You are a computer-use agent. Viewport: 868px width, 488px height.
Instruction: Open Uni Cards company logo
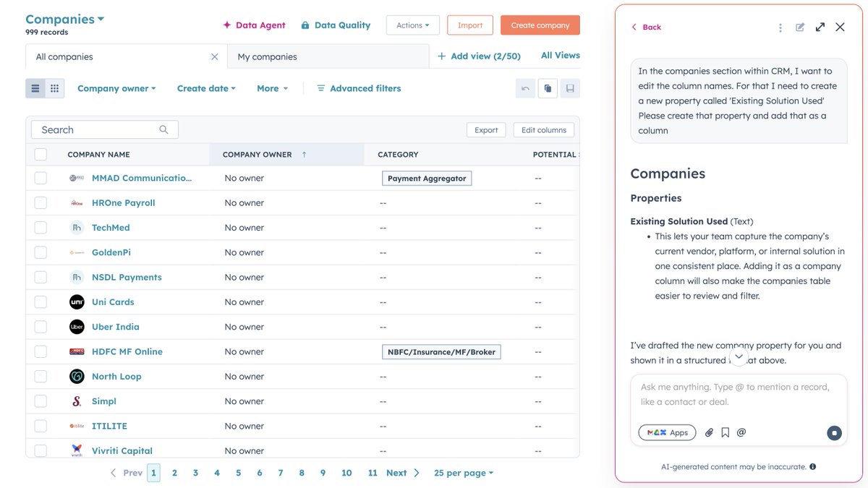point(77,302)
